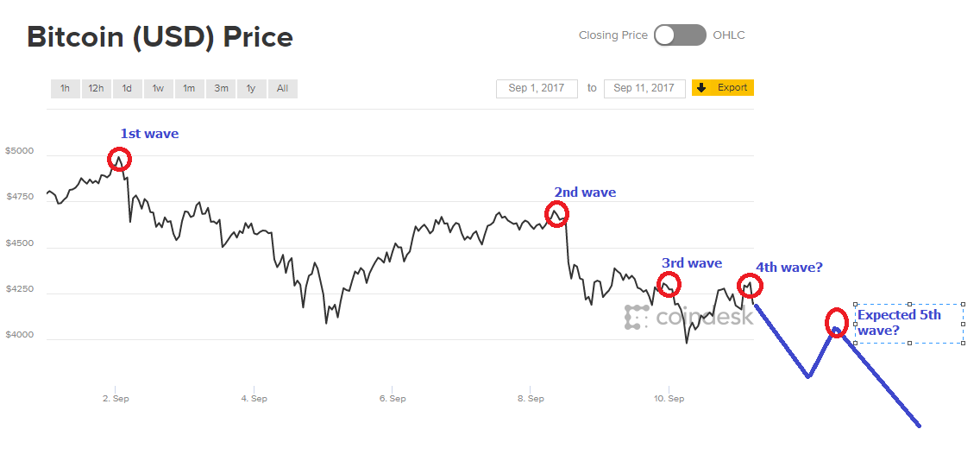Open the Sep 1, 2017 start date field

coord(536,88)
